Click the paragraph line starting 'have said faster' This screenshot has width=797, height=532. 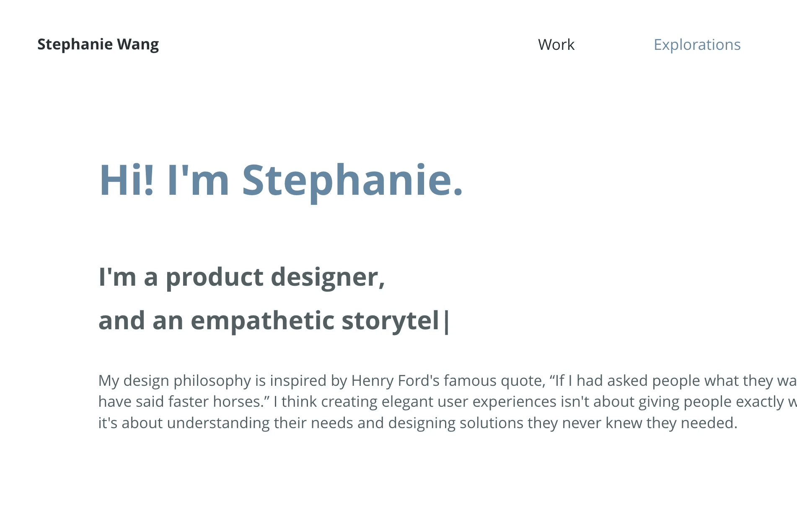tap(448, 401)
